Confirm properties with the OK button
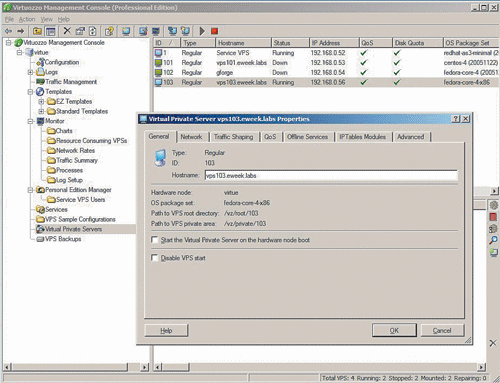 click(394, 330)
